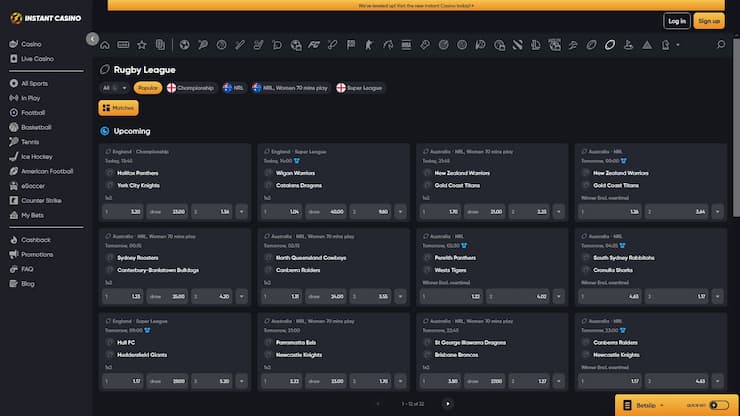Select York City Knights team name
The height and width of the screenshot is (416, 740).
point(138,186)
